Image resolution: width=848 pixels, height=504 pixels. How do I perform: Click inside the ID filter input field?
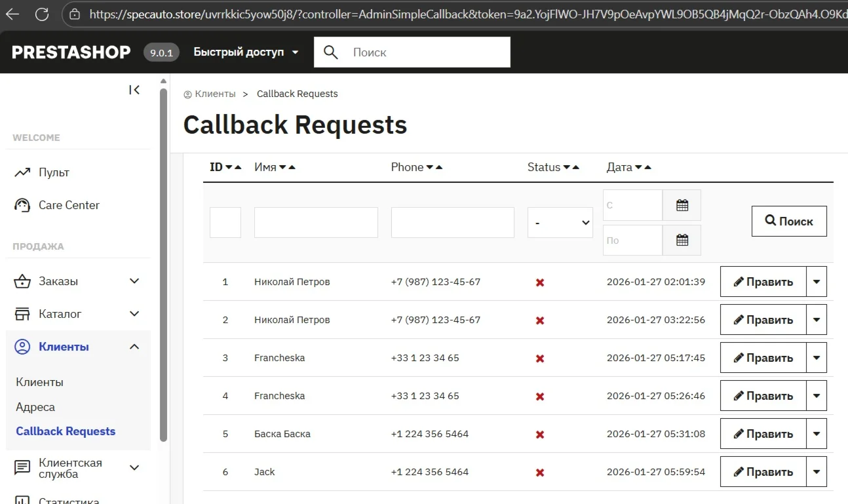tap(225, 223)
